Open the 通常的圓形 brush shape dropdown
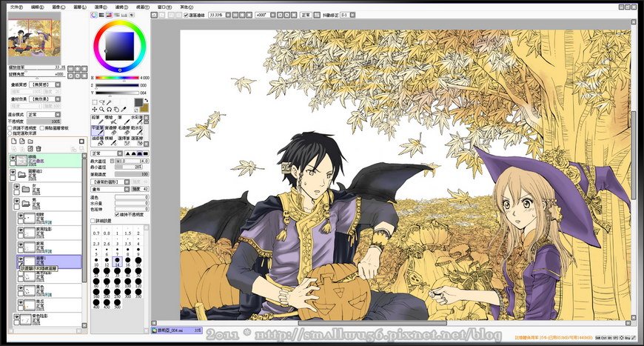This screenshot has height=346, width=644. 110,182
